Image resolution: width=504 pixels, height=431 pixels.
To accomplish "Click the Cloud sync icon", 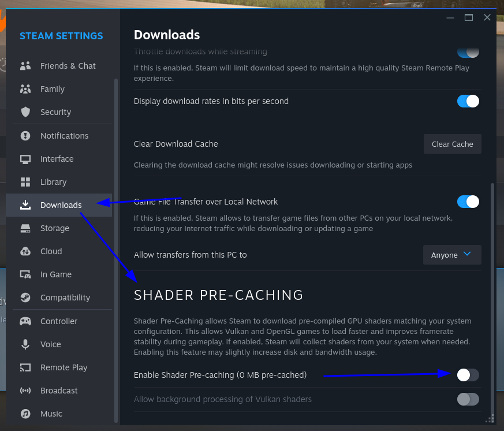I will (25, 251).
